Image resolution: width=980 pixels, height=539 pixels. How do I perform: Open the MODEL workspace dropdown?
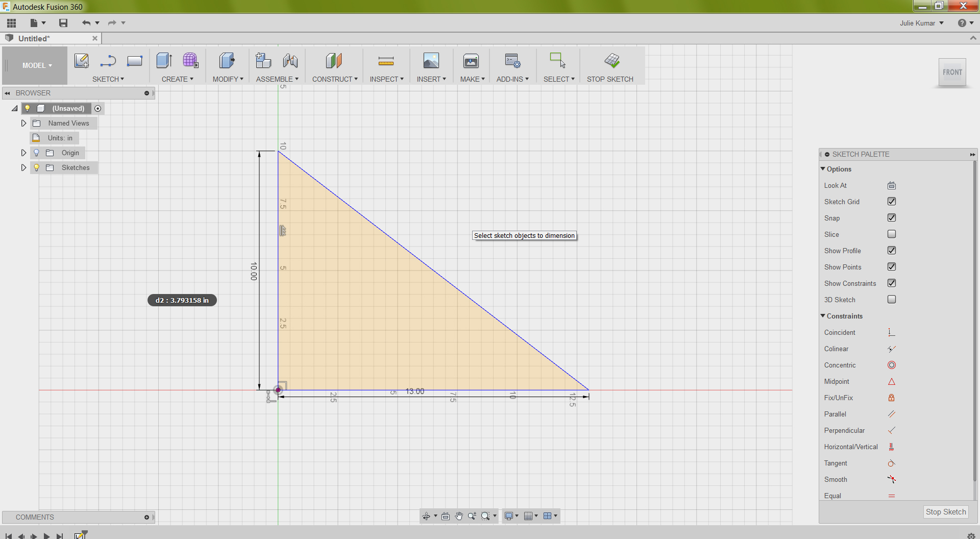point(37,65)
